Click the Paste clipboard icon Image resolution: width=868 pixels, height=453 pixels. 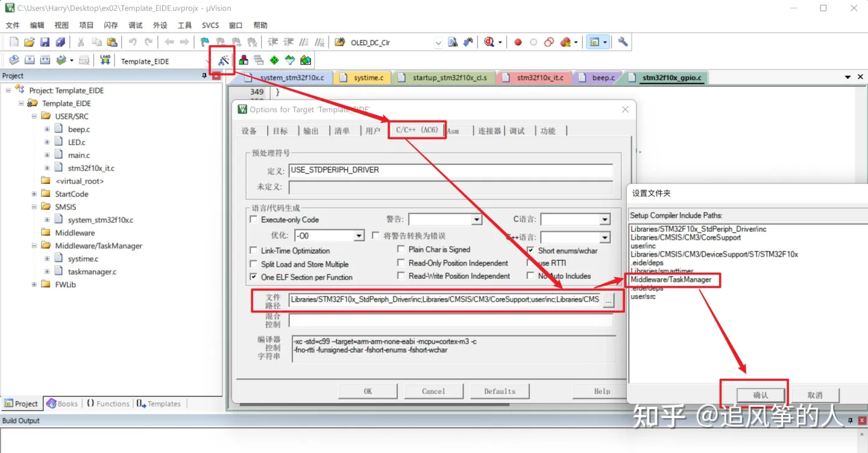click(x=112, y=42)
